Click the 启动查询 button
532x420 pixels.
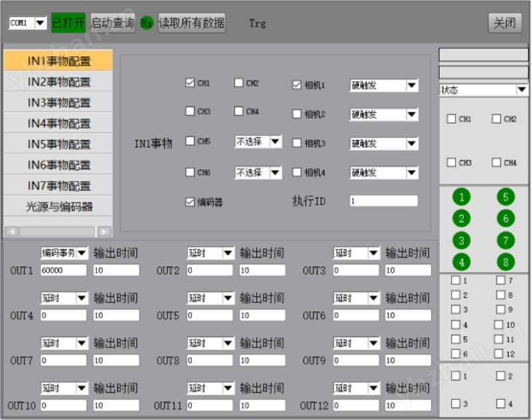click(x=112, y=23)
